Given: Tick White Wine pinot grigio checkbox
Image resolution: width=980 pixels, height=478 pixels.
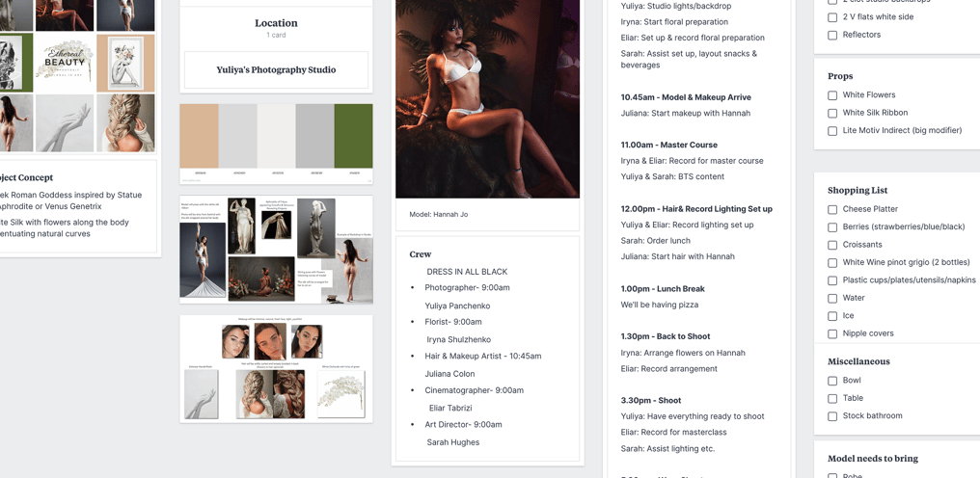Looking at the screenshot, I should click(x=832, y=263).
